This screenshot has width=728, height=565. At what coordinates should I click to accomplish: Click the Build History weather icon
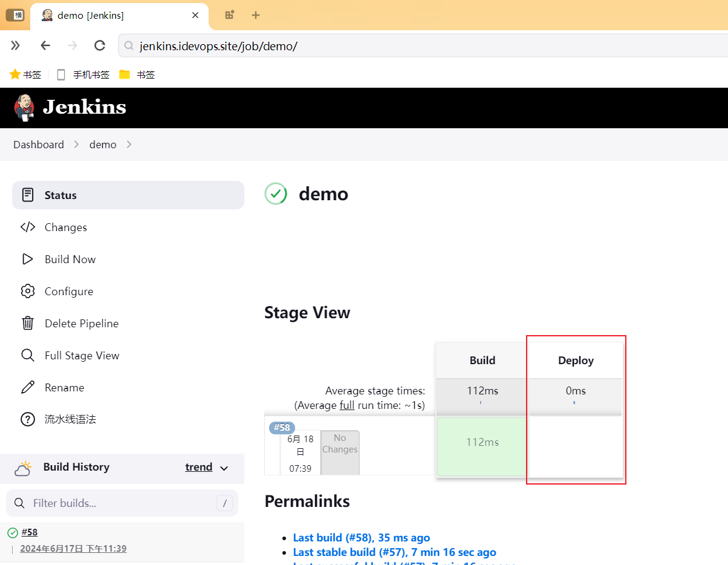point(23,468)
